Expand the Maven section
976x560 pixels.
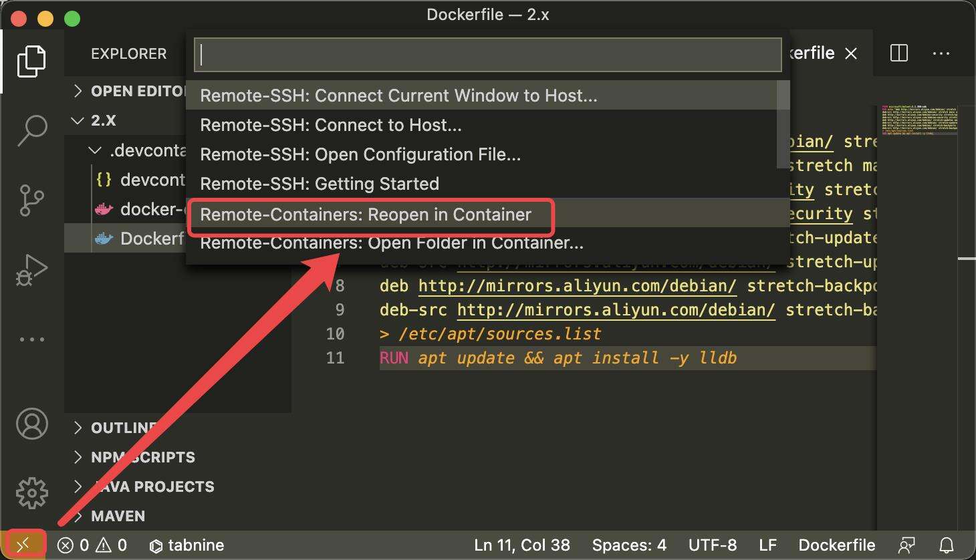pos(177,516)
